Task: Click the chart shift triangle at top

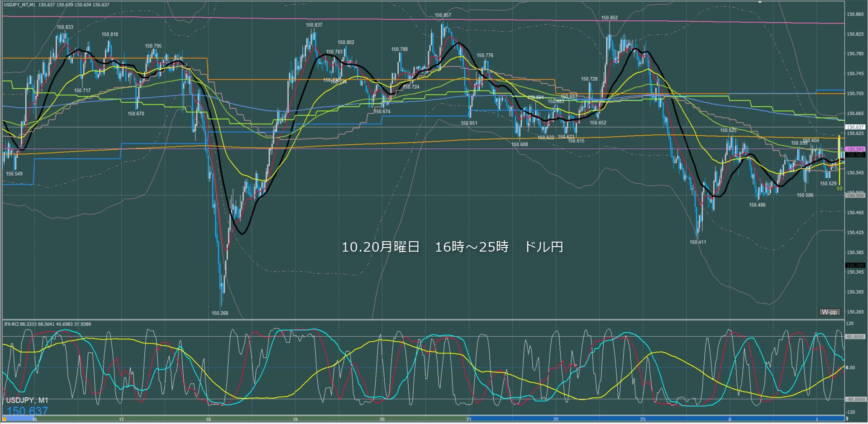Action: click(x=760, y=2)
